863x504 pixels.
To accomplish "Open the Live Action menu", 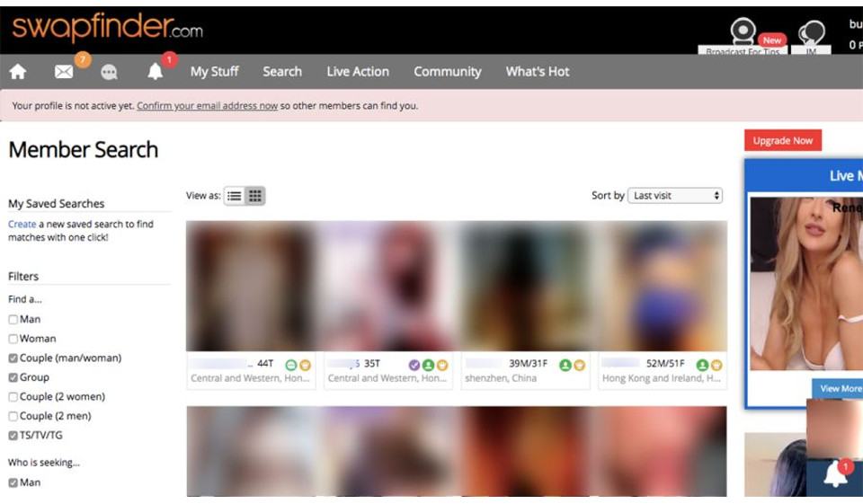I will coord(358,72).
